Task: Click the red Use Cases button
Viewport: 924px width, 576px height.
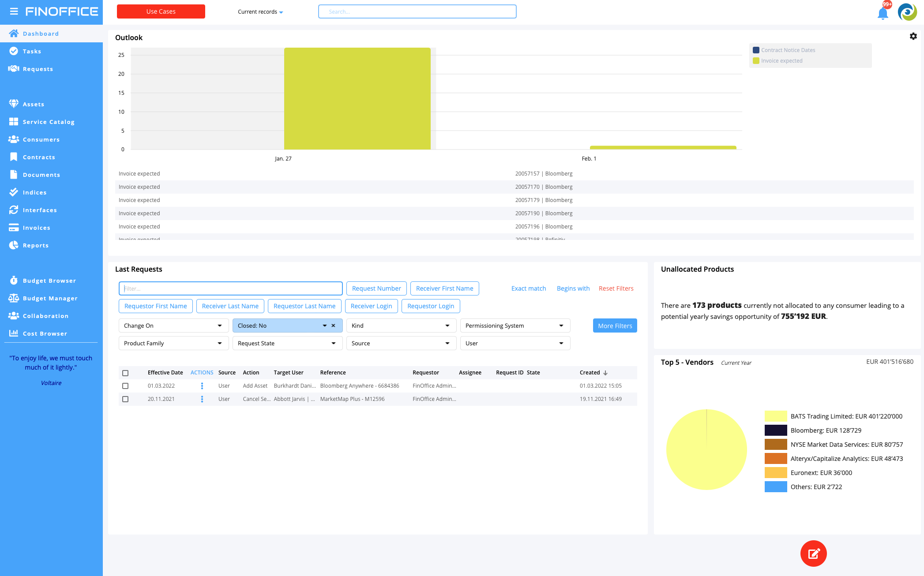Action: point(161,11)
